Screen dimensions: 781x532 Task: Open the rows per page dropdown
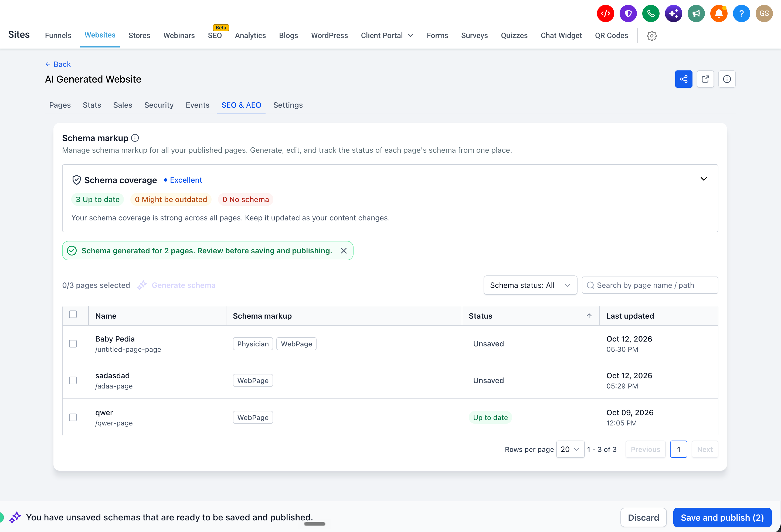tap(570, 449)
